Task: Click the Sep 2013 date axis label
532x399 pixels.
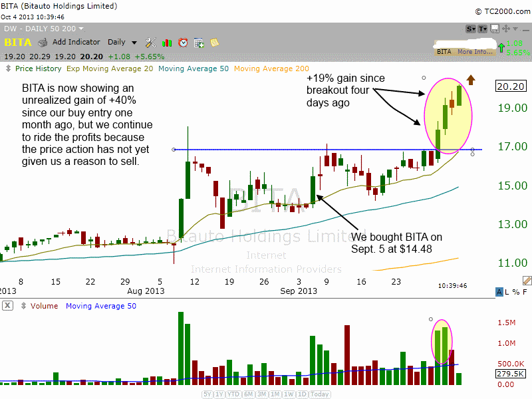Action: pos(299,291)
